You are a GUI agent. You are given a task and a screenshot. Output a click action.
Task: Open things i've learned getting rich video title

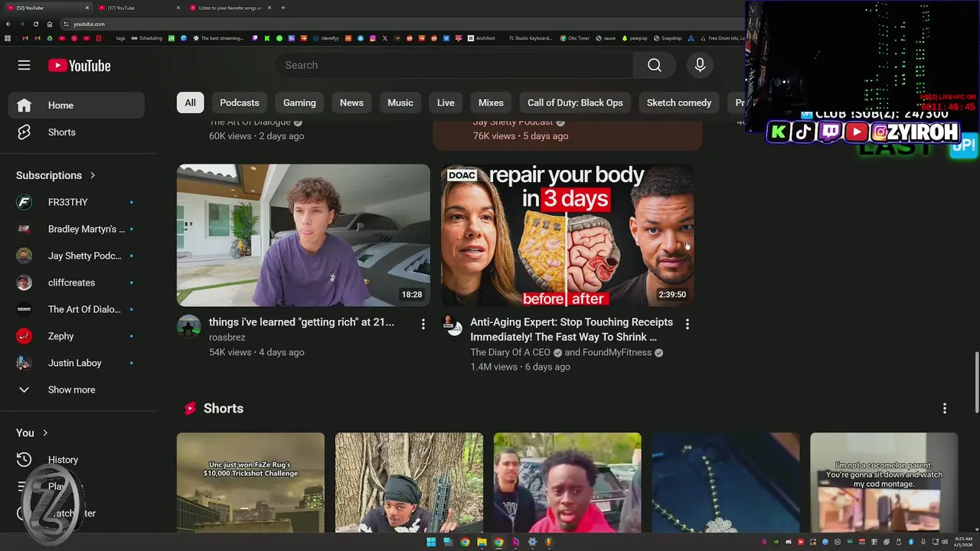(302, 322)
